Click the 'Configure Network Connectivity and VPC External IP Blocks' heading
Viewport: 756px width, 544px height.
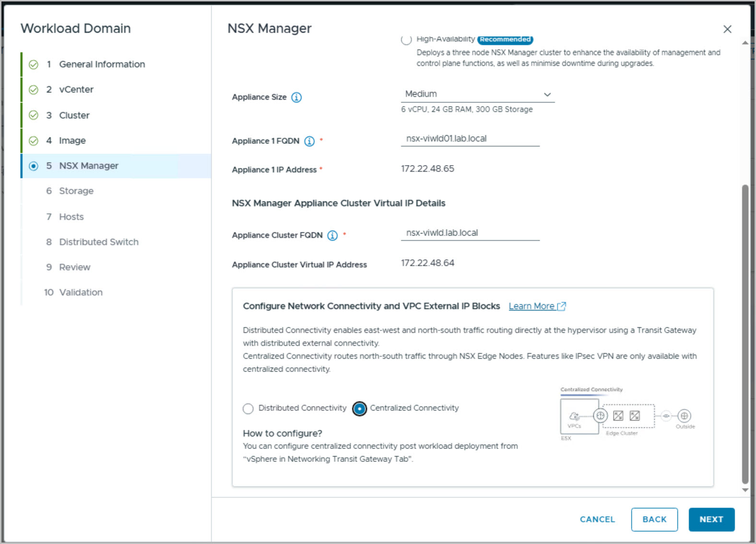tap(371, 306)
